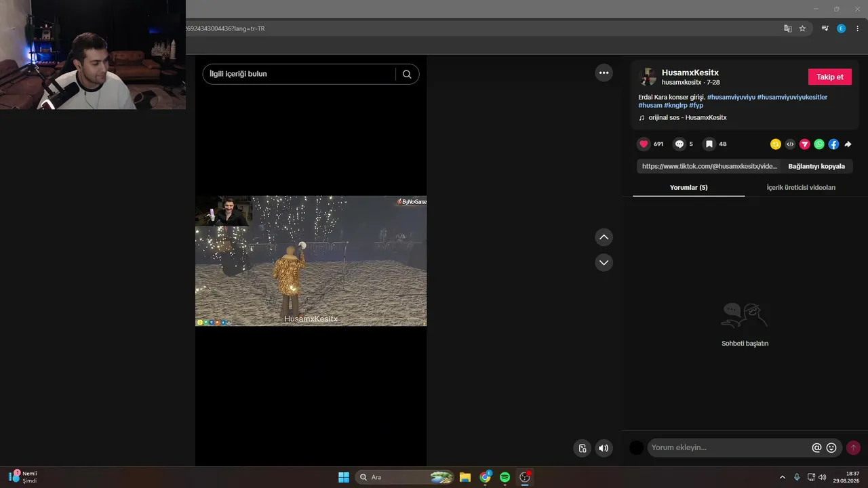Click the browser address bar URL
The image size is (868, 488).
[x=225, y=28]
